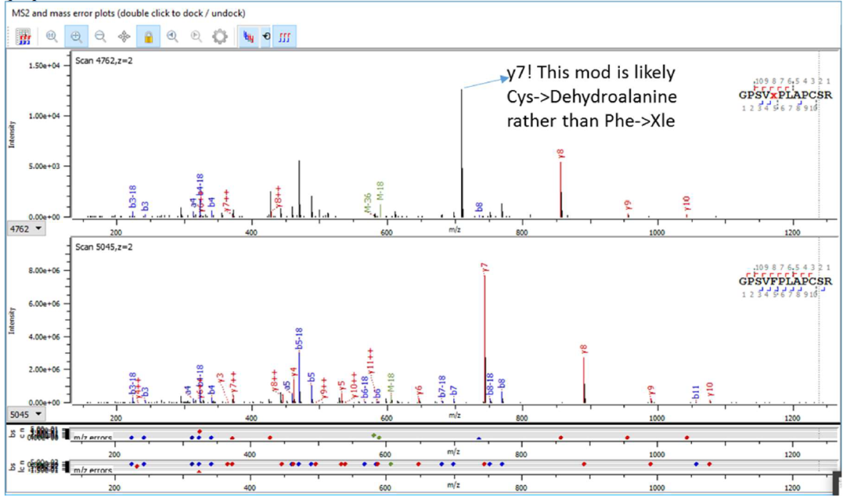Screen dimensions: 854x504
Task: Open the 5045 scan dropdown
Action: coord(27,413)
